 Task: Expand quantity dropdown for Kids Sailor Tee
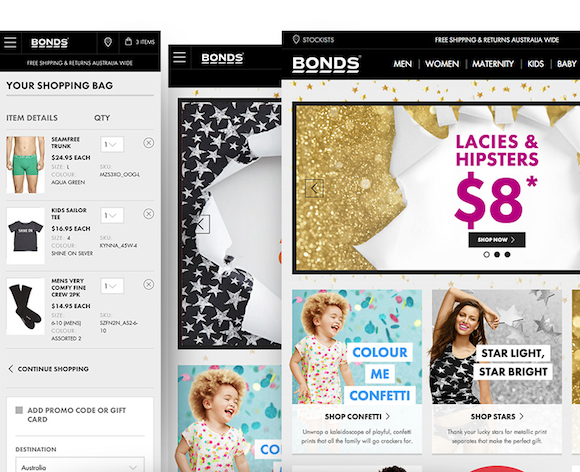[x=112, y=215]
